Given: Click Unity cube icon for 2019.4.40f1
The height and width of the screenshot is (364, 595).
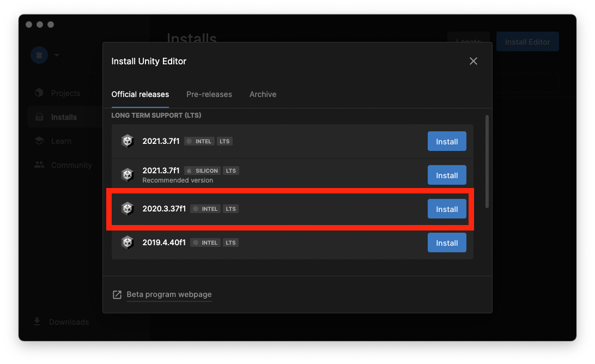Looking at the screenshot, I should click(x=127, y=242).
